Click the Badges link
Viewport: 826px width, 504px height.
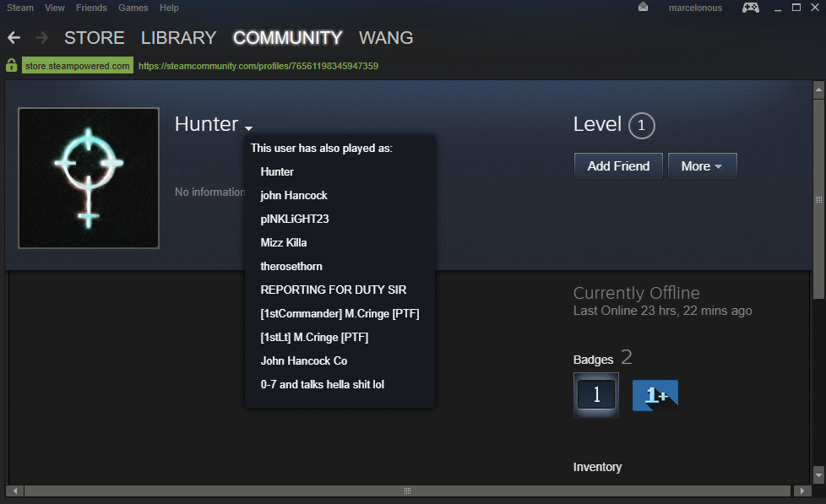coord(593,360)
